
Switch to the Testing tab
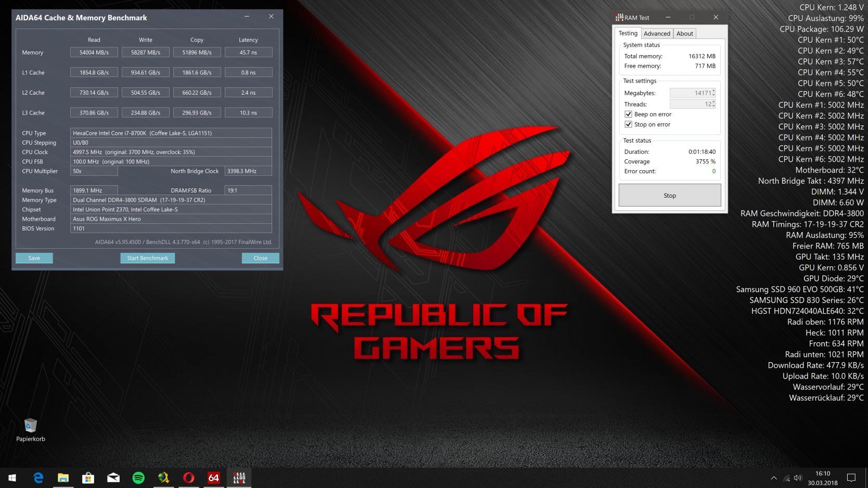click(x=628, y=33)
